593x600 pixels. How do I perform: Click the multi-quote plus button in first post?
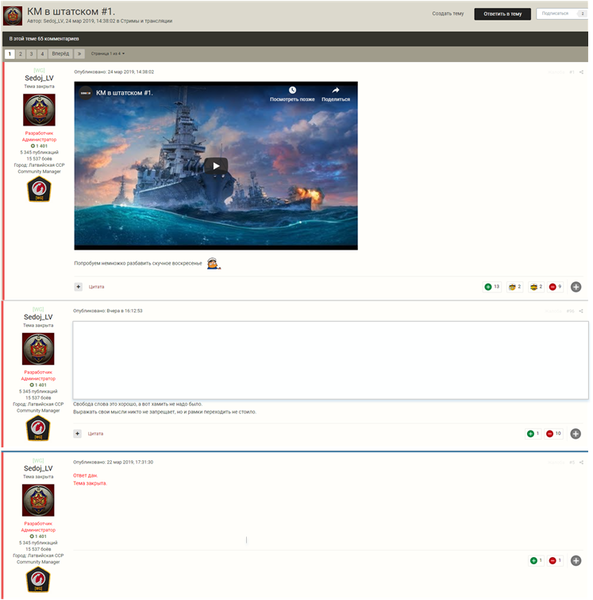pyautogui.click(x=78, y=287)
